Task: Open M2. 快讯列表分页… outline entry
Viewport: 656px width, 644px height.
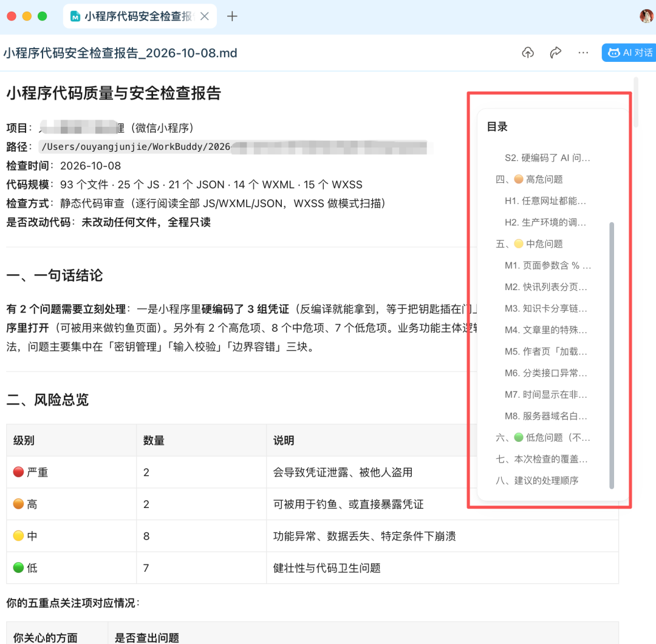Action: pos(545,287)
